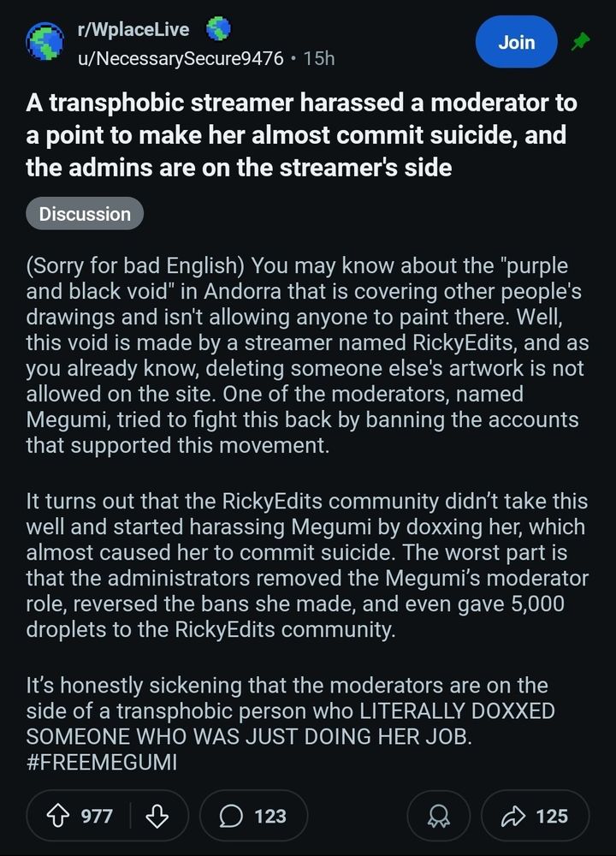
Task: Downvote the post with the down arrow
Action: (157, 816)
